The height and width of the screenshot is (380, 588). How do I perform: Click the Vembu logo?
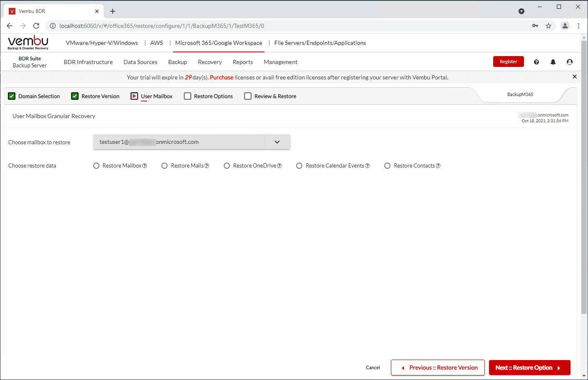point(28,43)
